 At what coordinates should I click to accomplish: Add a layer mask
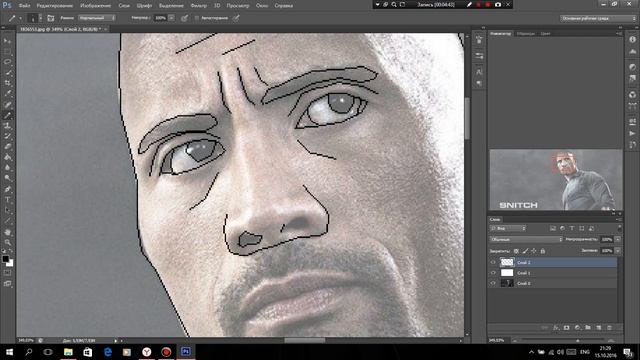tap(567, 328)
